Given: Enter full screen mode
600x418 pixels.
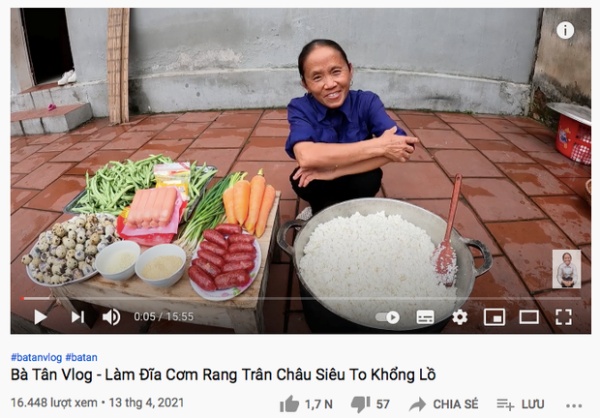Looking at the screenshot, I should [564, 317].
